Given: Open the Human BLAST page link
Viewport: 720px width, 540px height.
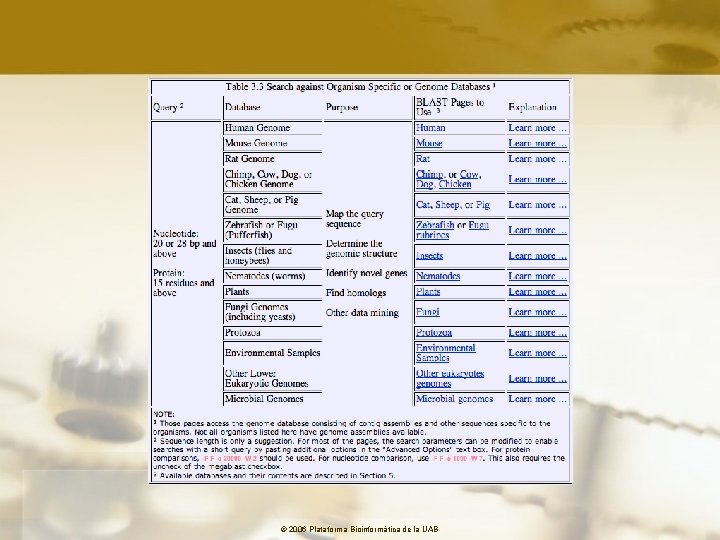Looking at the screenshot, I should 430,128.
